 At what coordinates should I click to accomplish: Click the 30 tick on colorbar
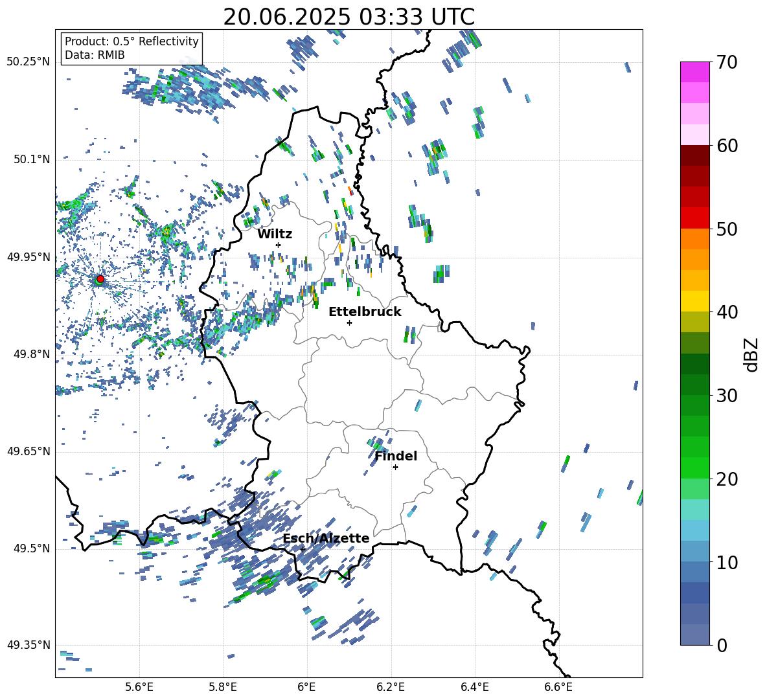click(727, 396)
